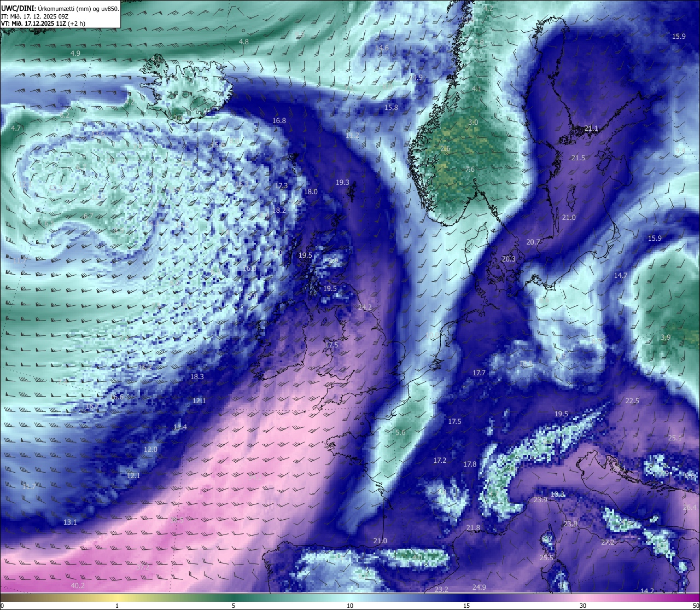Click the 23.2 value at bottom
This screenshot has width=700, height=610.
(x=441, y=589)
